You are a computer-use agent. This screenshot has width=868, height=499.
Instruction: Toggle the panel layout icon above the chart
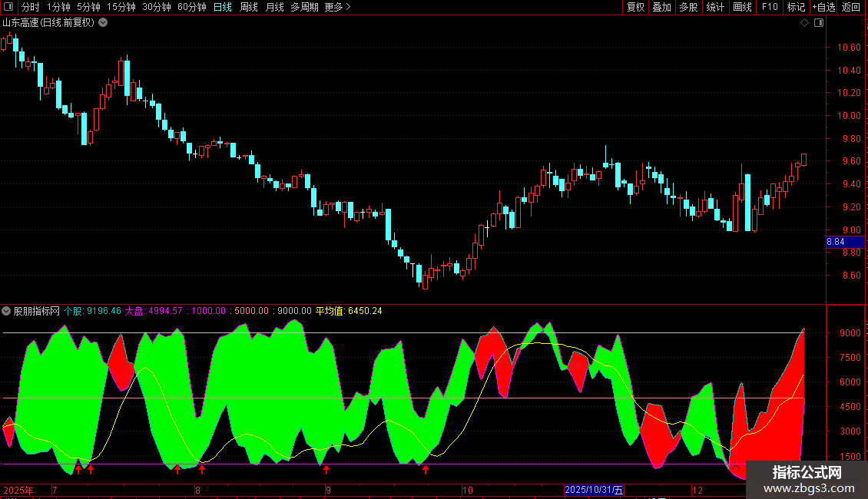click(x=819, y=23)
